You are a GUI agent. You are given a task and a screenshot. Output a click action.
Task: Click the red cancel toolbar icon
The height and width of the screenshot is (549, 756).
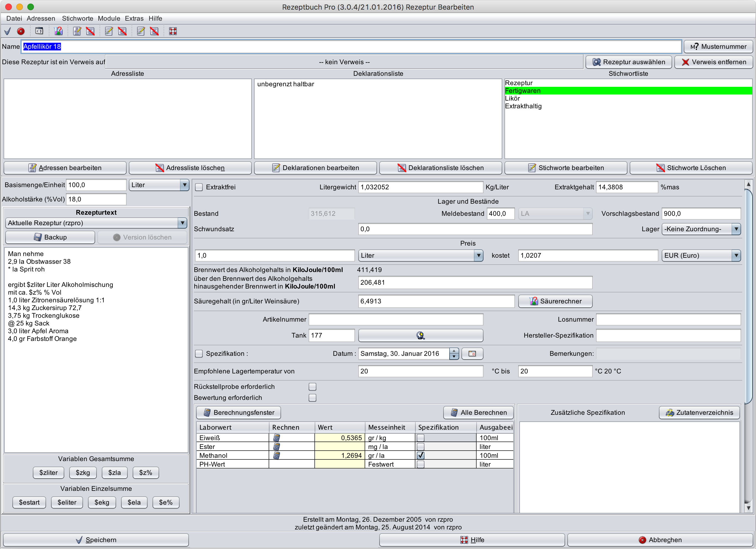pos(21,31)
